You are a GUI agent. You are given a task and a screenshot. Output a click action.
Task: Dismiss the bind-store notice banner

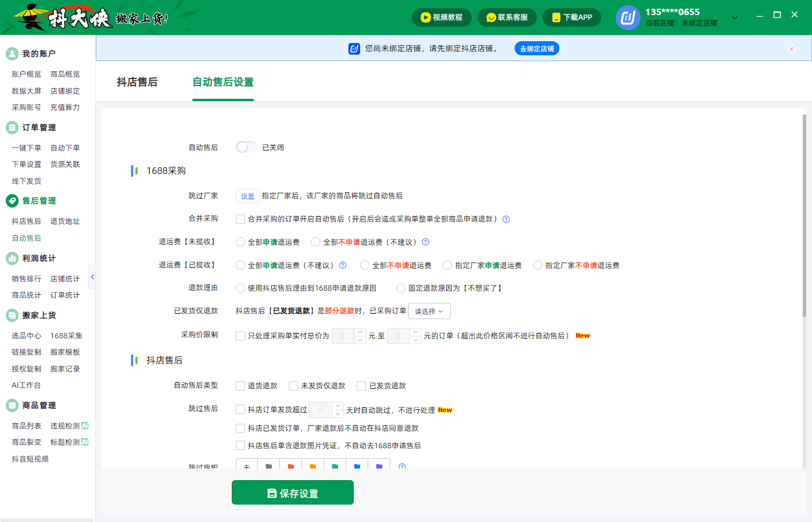[x=791, y=49]
